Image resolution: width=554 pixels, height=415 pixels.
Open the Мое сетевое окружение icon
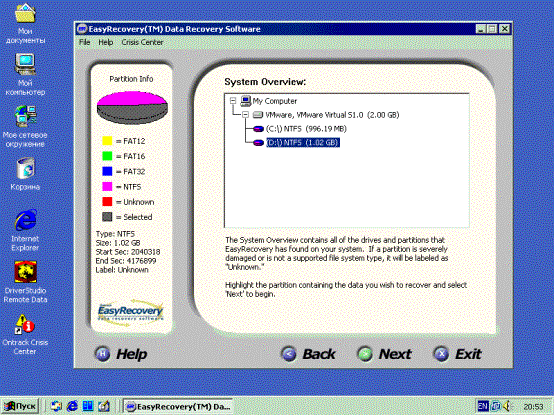click(x=25, y=116)
